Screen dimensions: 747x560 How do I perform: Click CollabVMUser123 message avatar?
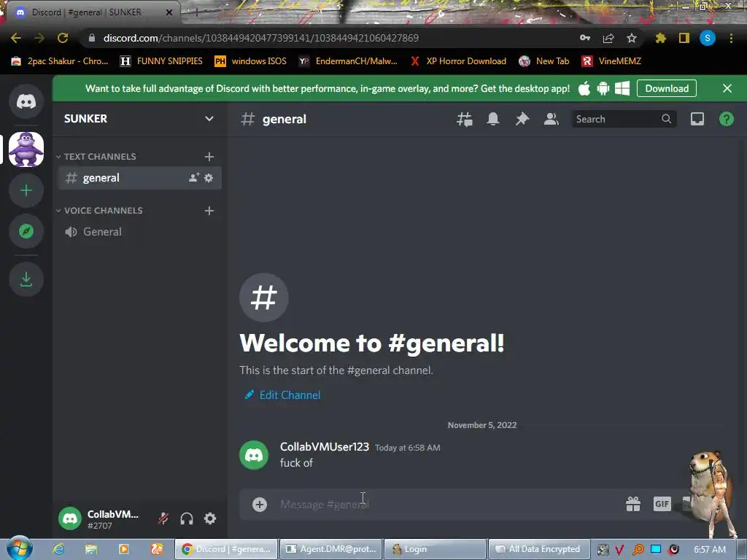coord(254,455)
